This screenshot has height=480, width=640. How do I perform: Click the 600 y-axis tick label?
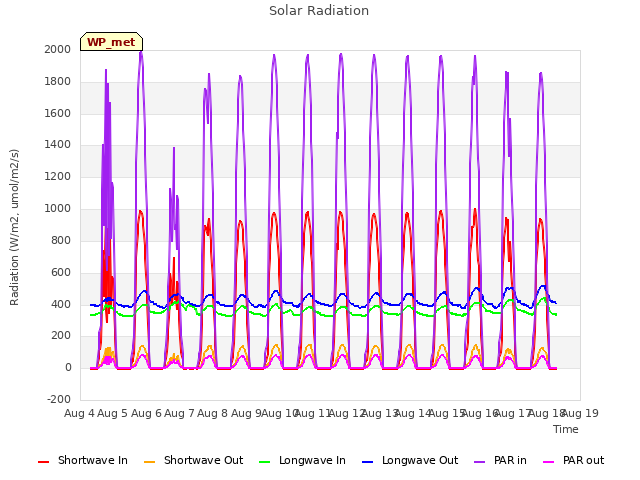(x=61, y=272)
